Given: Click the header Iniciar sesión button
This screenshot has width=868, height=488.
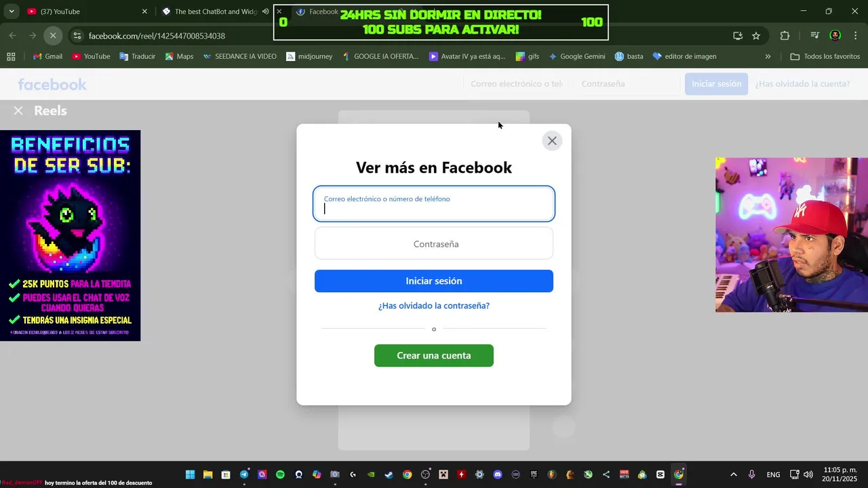Looking at the screenshot, I should [x=716, y=83].
